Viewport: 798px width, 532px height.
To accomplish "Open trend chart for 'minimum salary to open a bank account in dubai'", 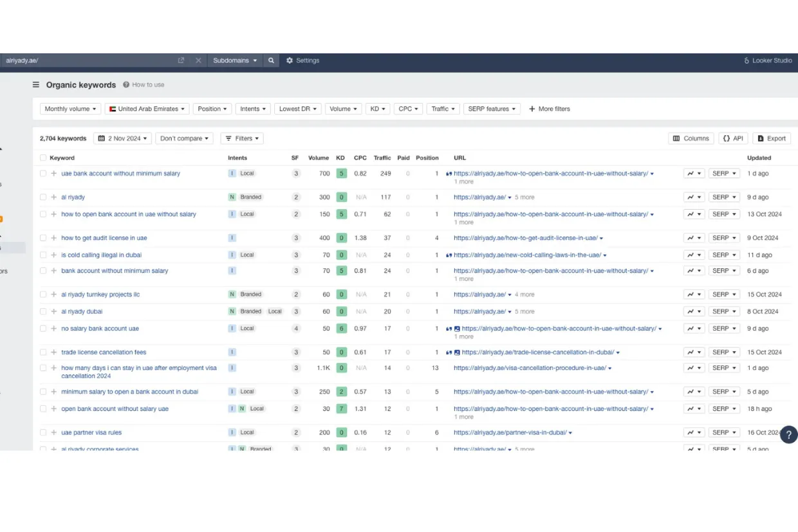I will [694, 392].
